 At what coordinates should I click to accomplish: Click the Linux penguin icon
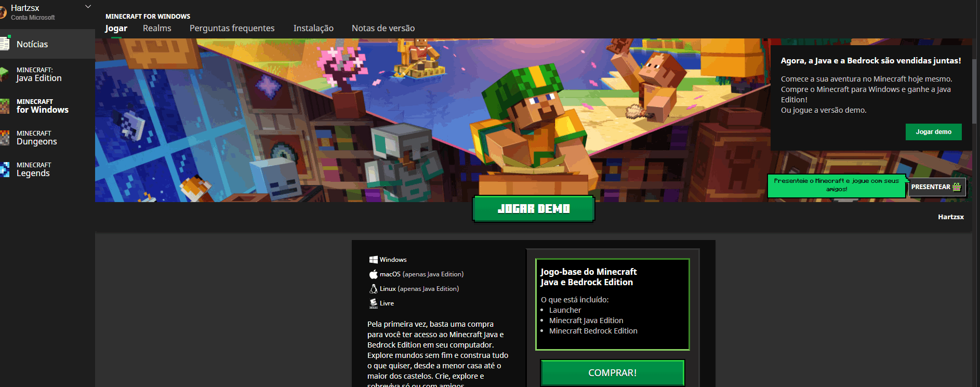point(373,288)
